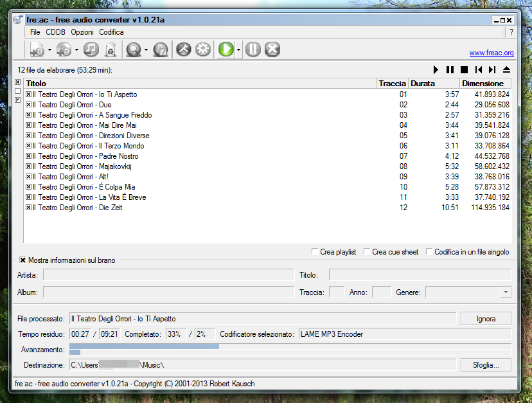The height and width of the screenshot is (403, 532).
Task: Click the add audio files toolbar icon
Action: (x=37, y=49)
